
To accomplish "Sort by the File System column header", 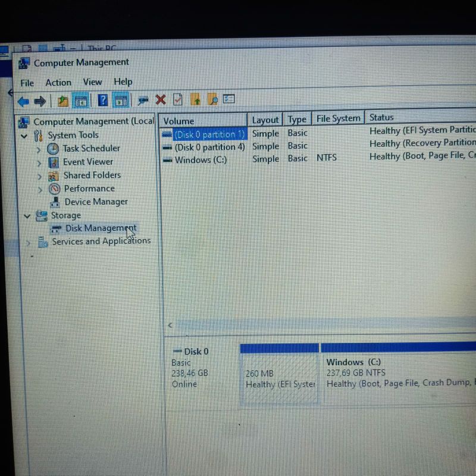I will pos(338,118).
